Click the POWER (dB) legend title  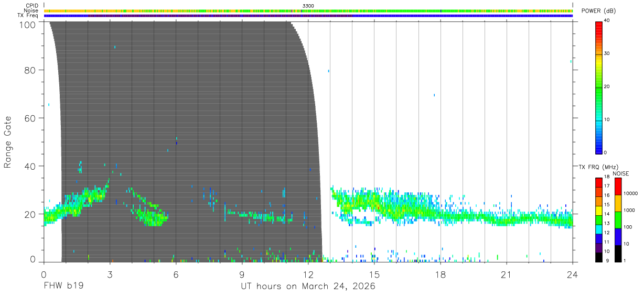pos(598,11)
